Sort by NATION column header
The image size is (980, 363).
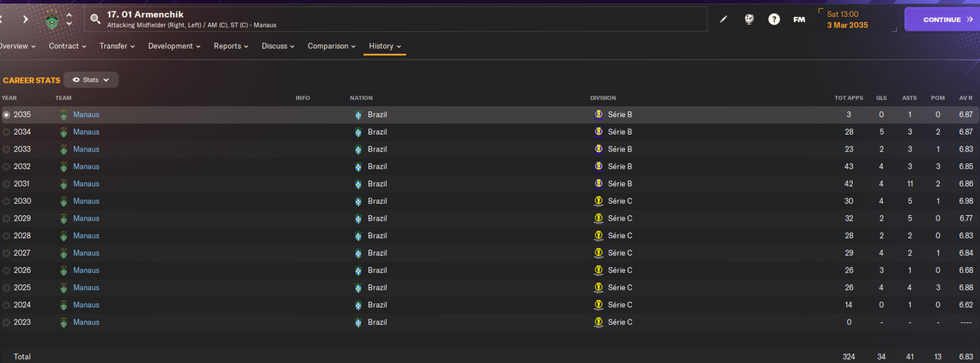pyautogui.click(x=361, y=98)
